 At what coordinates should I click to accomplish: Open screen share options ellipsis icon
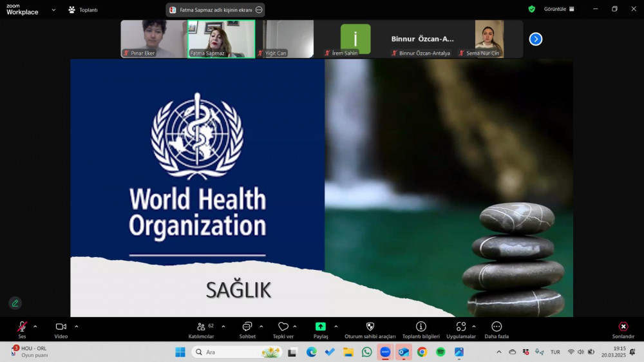click(259, 10)
